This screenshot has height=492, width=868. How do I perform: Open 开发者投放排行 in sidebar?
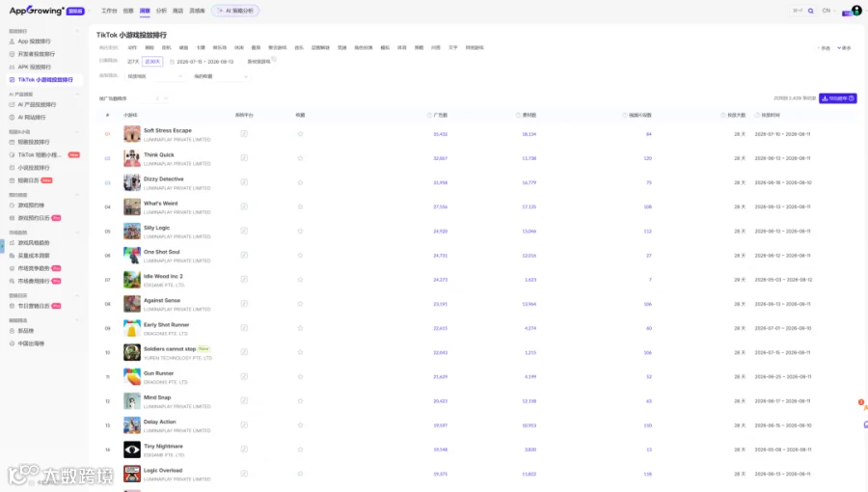coord(36,54)
